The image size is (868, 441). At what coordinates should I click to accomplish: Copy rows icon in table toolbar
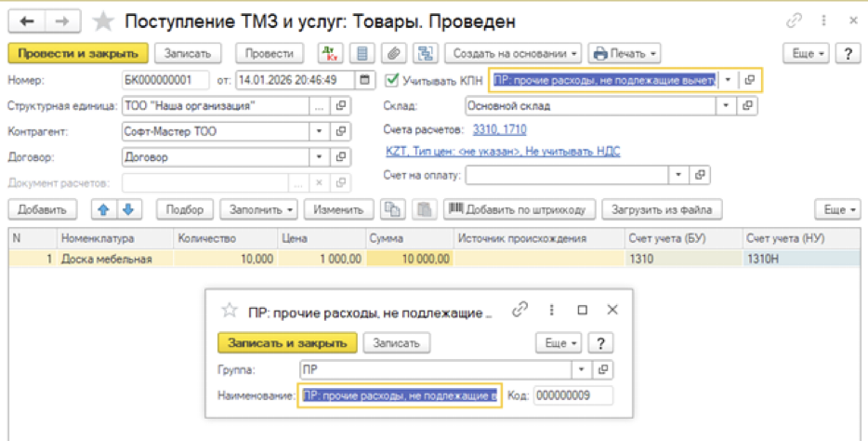(394, 209)
